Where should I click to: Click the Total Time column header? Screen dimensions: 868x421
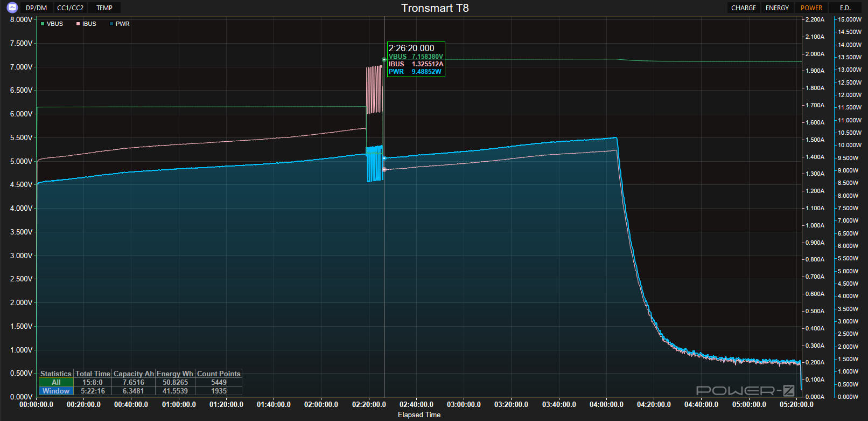coord(93,374)
